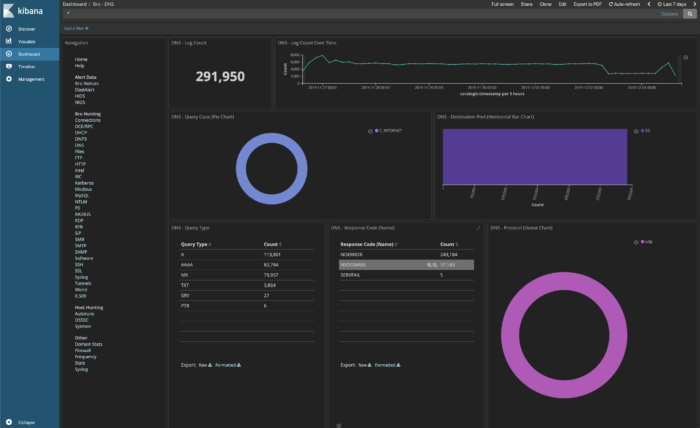Image resolution: width=700 pixels, height=428 pixels.
Task: Click the SERVFAIL response code row
Action: pyautogui.click(x=406, y=275)
